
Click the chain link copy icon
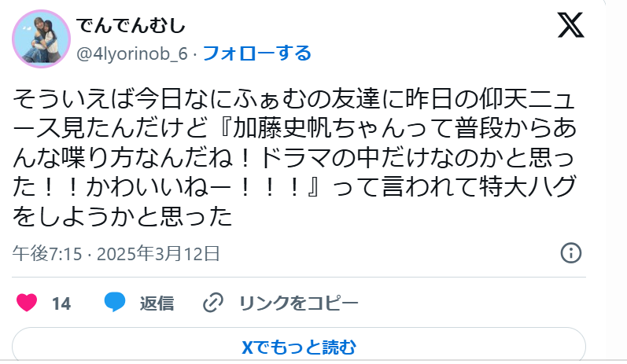pyautogui.click(x=212, y=303)
